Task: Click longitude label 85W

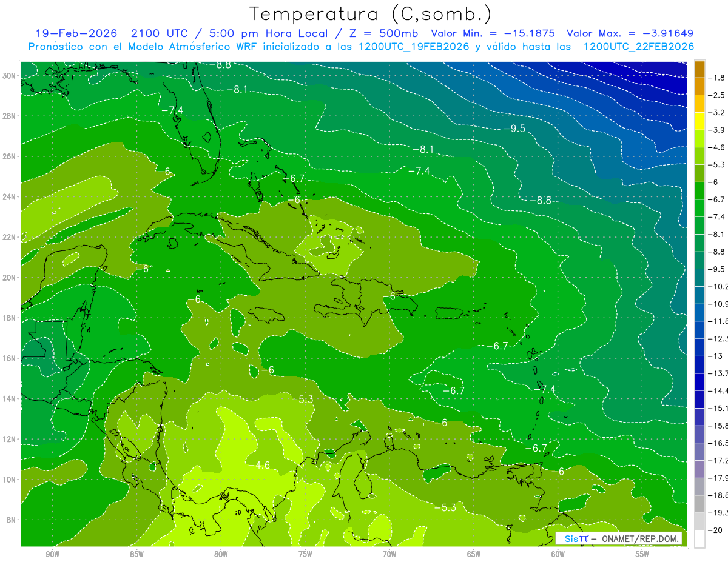Action: (136, 554)
